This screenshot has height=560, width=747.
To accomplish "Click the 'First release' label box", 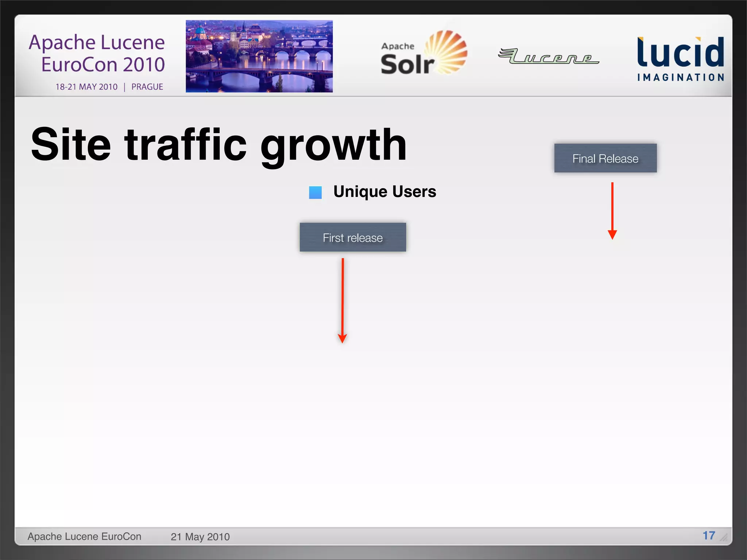I will [353, 237].
